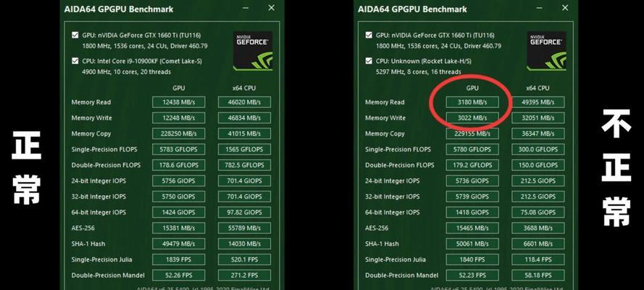Screen dimensions: 644x290
Task: Select the 58.18 FPS Mandel value
Action: pyautogui.click(x=538, y=275)
